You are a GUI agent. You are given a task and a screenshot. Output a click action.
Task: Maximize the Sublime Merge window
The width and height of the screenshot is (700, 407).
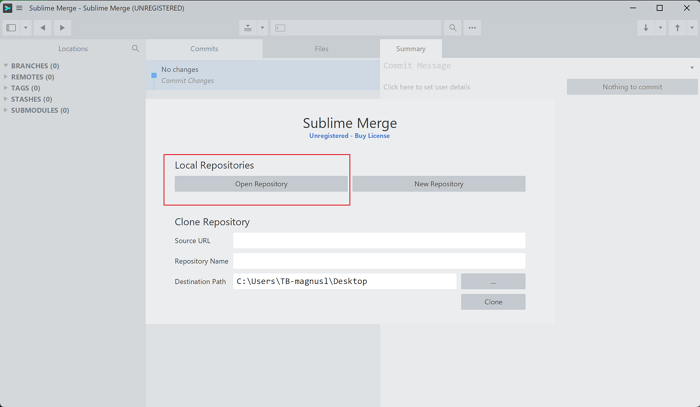click(x=659, y=8)
